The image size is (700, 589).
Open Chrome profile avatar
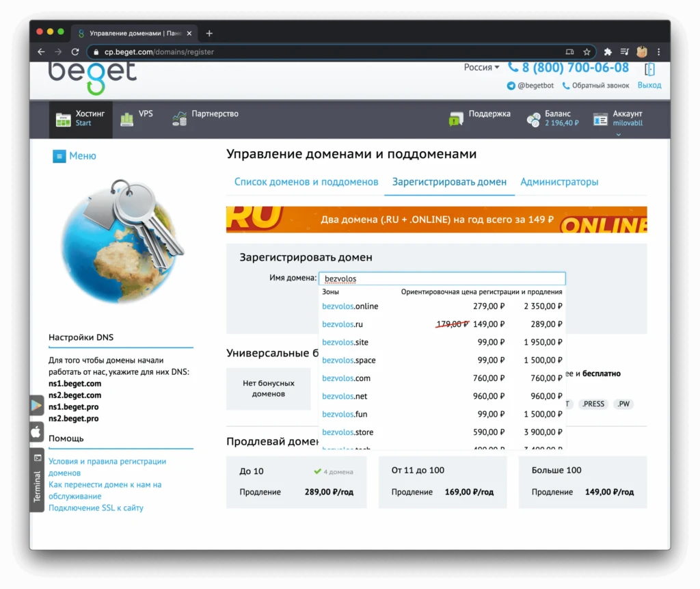click(641, 52)
